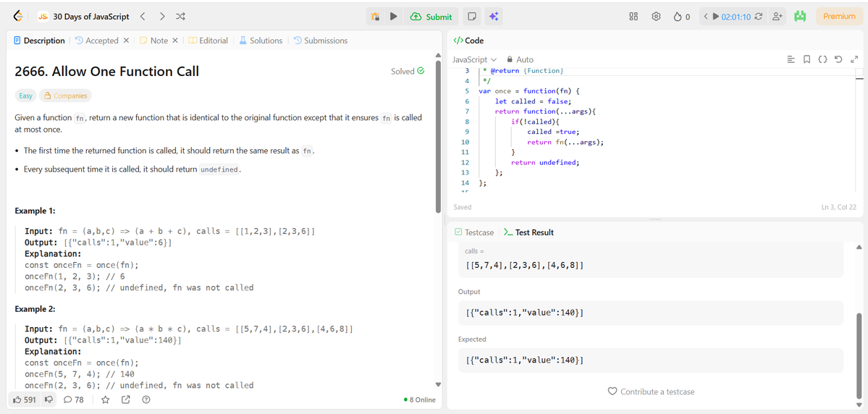The width and height of the screenshot is (868, 414).
Task: Click the curly braces icon in code toolbar
Action: pos(822,59)
